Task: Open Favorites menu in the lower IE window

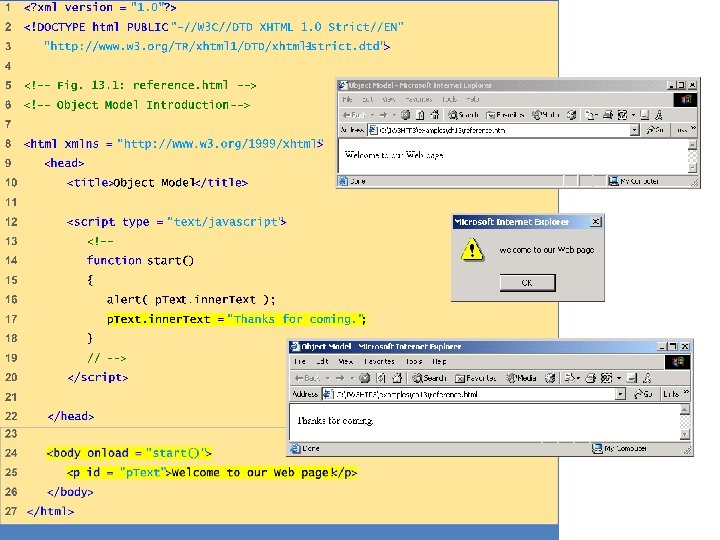Action: (379, 361)
